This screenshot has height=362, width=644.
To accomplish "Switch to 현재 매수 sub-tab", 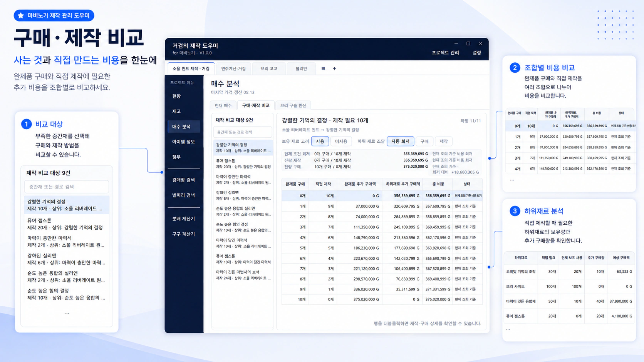I will [x=223, y=105].
